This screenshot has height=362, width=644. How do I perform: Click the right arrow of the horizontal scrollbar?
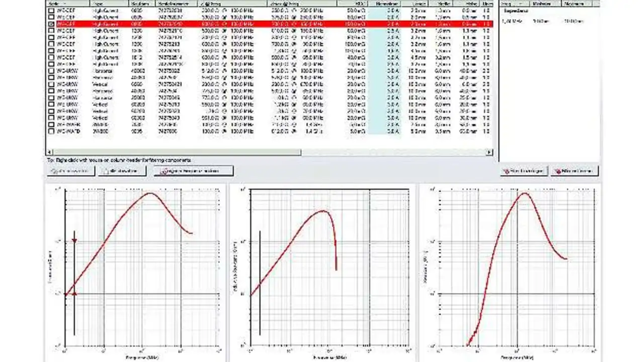(x=490, y=152)
